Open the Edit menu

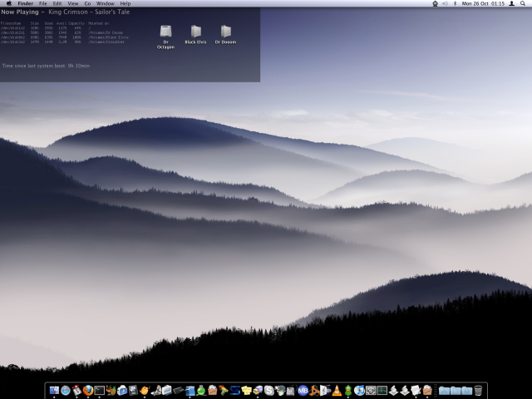(x=57, y=3)
